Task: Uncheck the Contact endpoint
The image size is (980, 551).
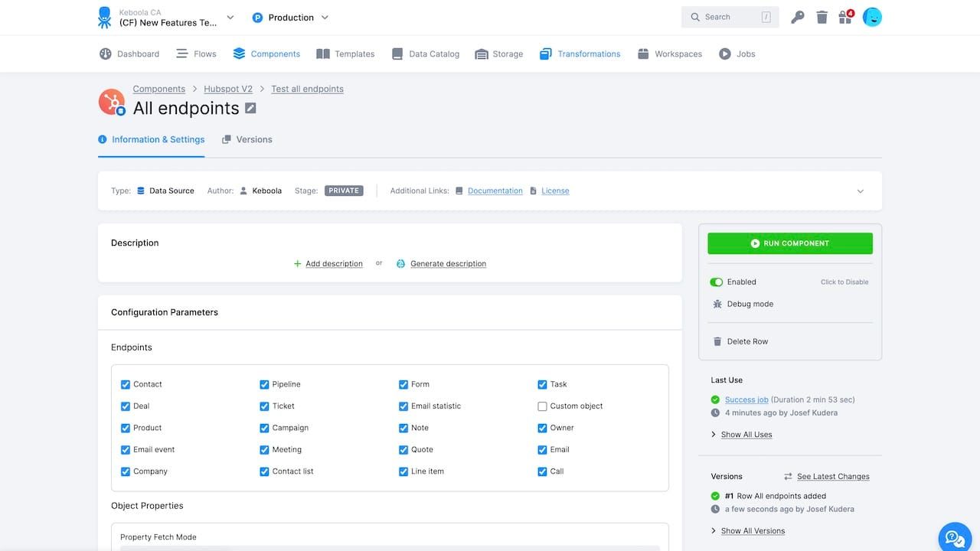Action: [126, 384]
